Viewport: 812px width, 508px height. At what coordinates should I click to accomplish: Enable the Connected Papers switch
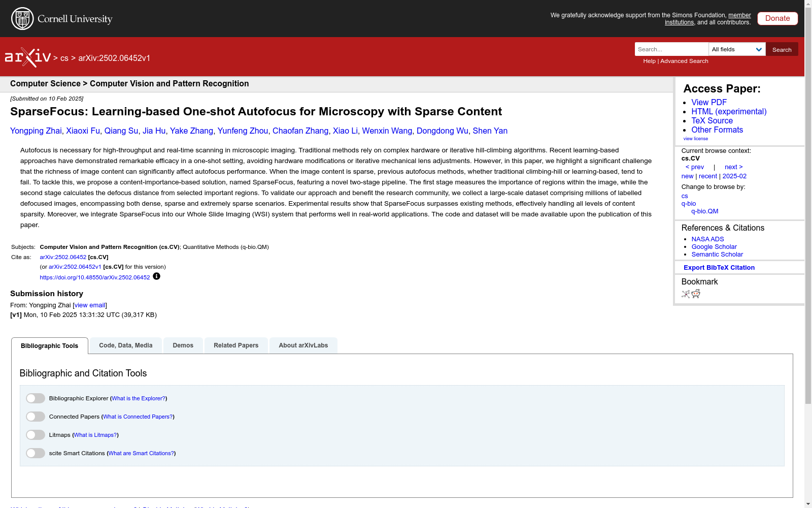click(36, 417)
